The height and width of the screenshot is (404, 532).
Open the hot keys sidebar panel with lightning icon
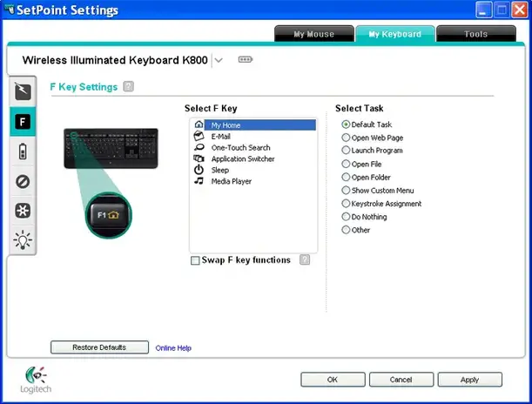click(23, 91)
